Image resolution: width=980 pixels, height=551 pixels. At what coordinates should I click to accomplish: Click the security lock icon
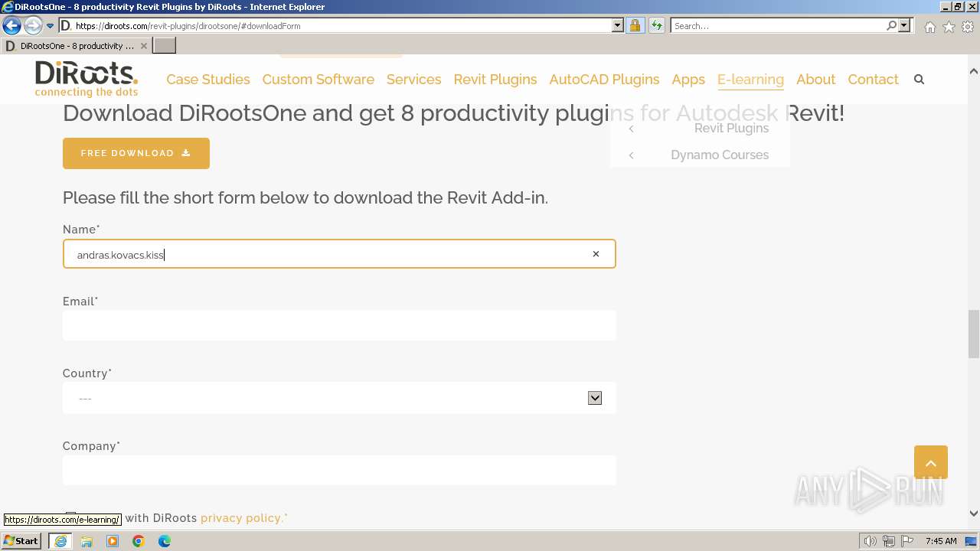coord(635,26)
